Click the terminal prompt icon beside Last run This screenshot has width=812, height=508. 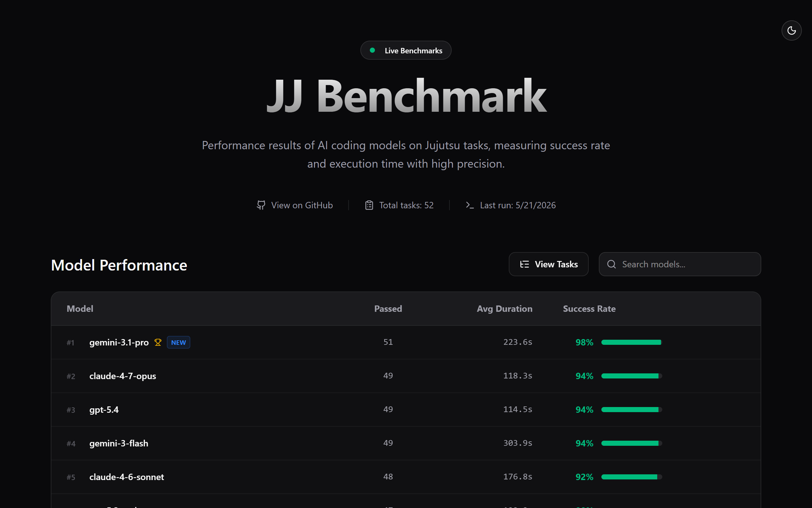pos(470,205)
